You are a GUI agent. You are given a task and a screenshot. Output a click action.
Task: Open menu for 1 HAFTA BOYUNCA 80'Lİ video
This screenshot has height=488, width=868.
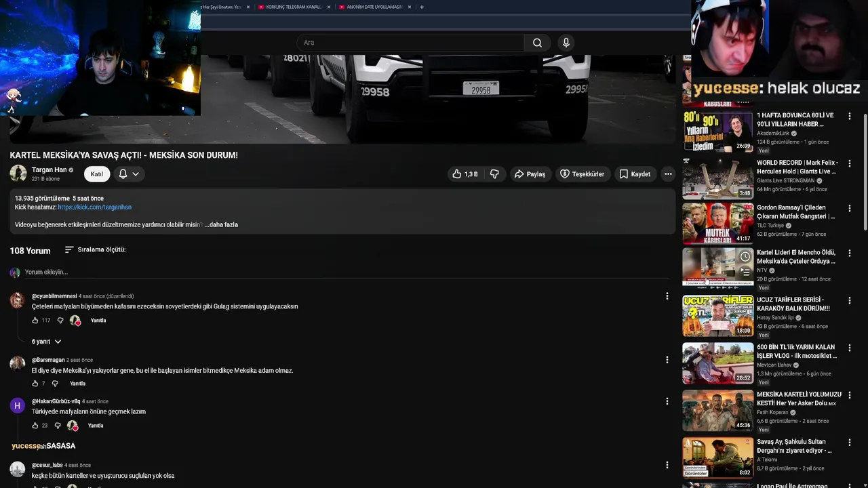pyautogui.click(x=849, y=117)
